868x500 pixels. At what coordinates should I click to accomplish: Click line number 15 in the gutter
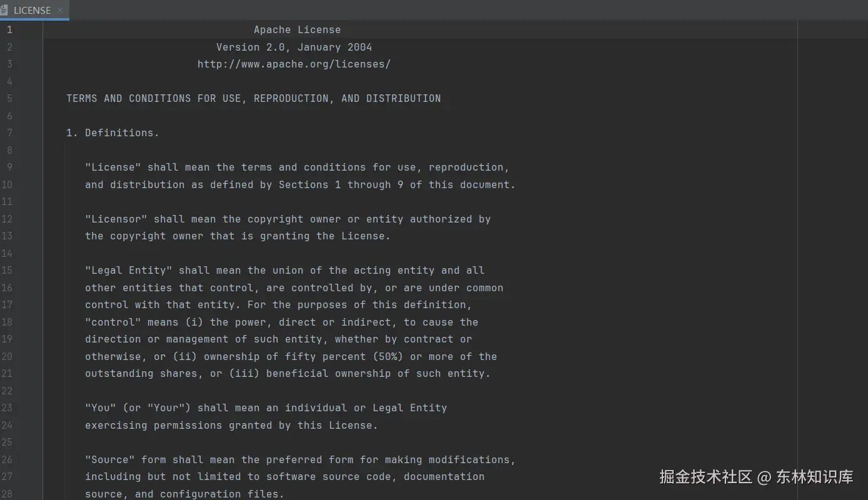click(x=7, y=270)
